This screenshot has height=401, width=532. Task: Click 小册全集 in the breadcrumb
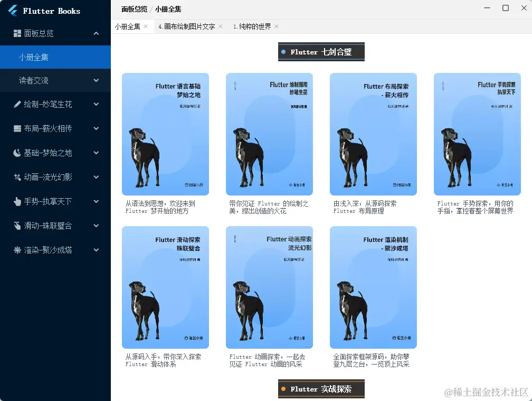click(168, 9)
